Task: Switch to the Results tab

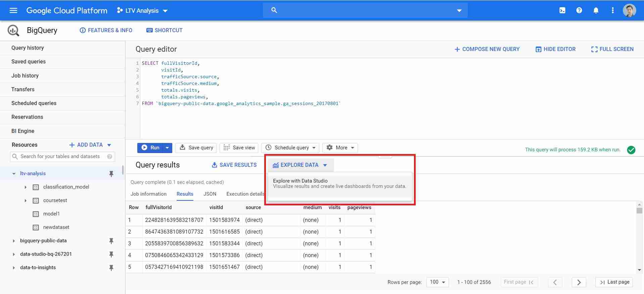Action: click(185, 194)
